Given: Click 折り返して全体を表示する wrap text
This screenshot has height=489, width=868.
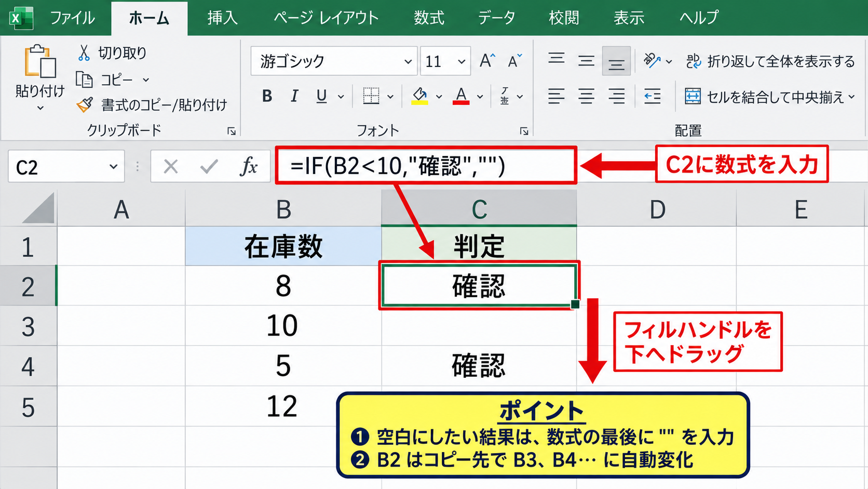Looking at the screenshot, I should [x=770, y=61].
